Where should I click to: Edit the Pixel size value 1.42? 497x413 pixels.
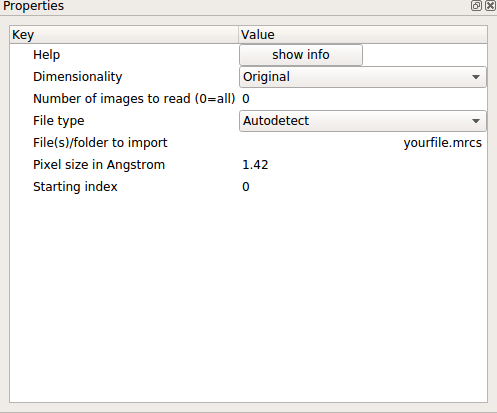pyautogui.click(x=363, y=165)
